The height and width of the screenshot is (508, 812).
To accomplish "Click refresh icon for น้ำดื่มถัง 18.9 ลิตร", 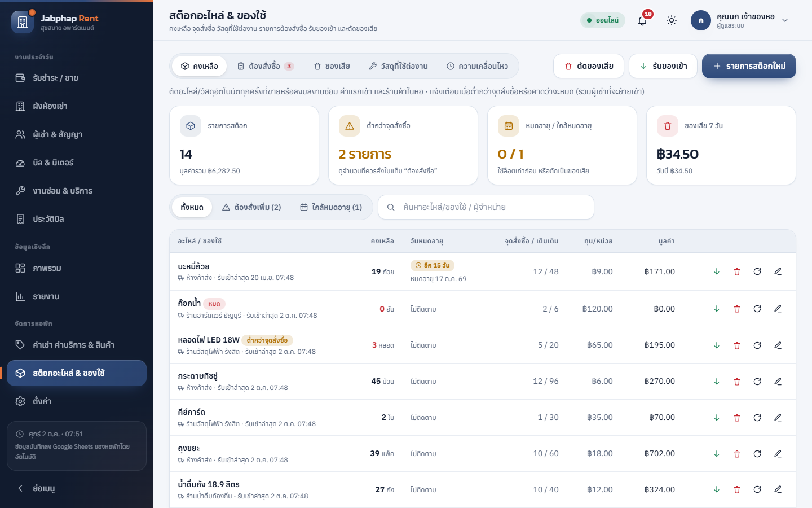I will pos(757,489).
